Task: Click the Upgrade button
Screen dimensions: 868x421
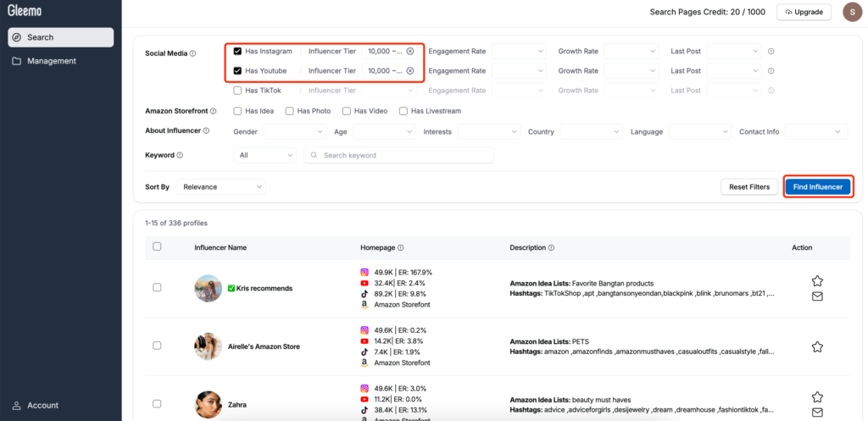Action: (x=804, y=12)
